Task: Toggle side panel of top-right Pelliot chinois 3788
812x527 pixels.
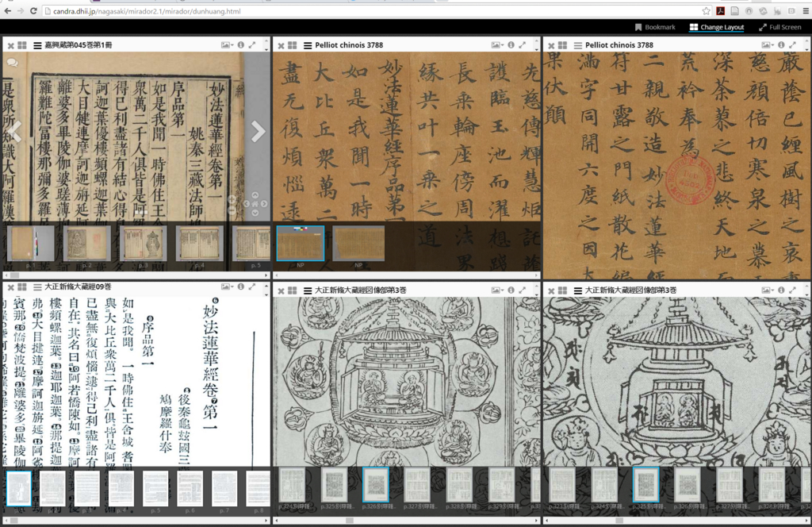Action: click(x=578, y=45)
